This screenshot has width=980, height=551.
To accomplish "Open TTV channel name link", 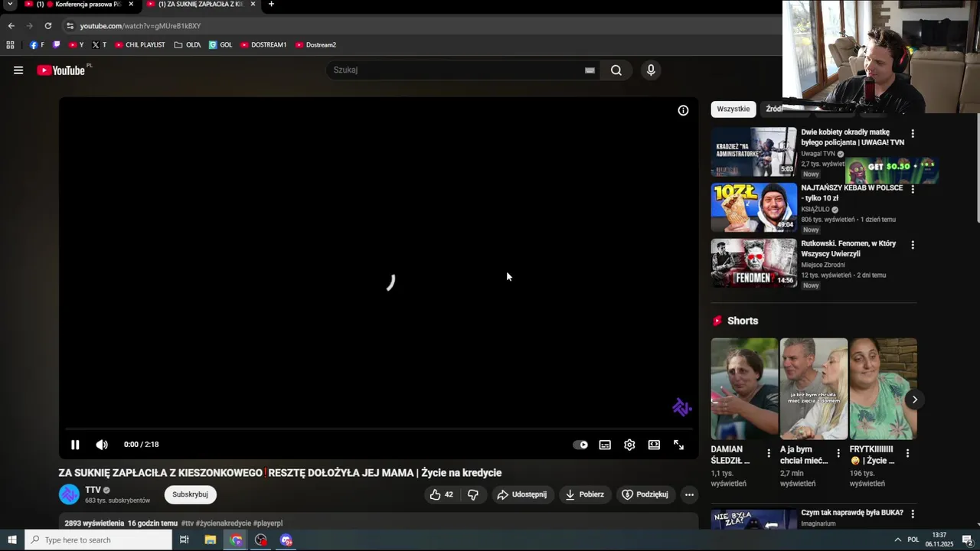I will tap(93, 490).
